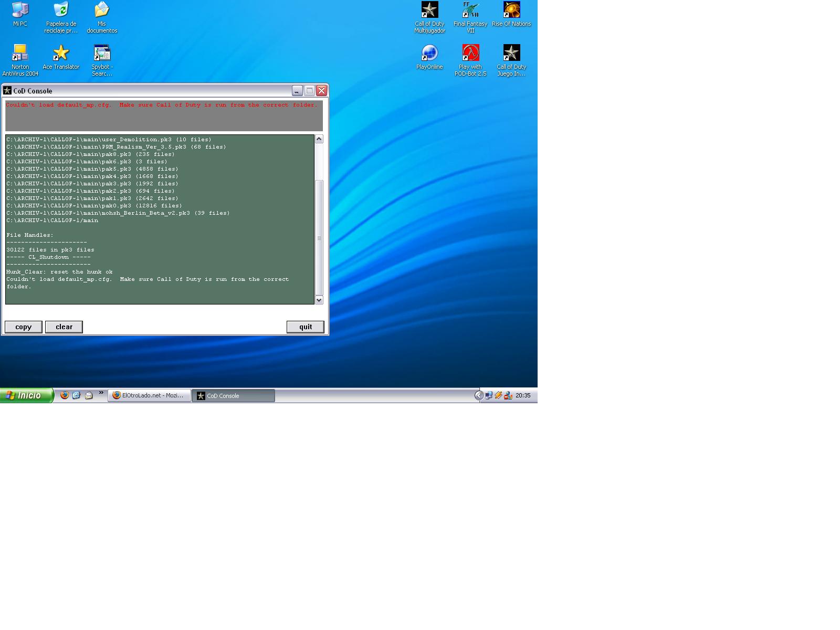Click the clock showing 20:35
840x630 pixels.
[523, 395]
